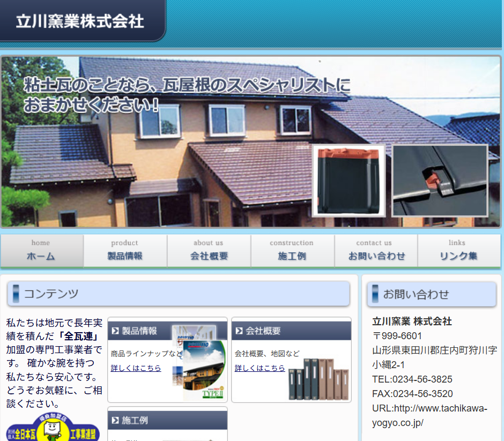Click the tachikawa-yogyo.co.jp URL text
The image size is (504, 441).
tap(429, 415)
